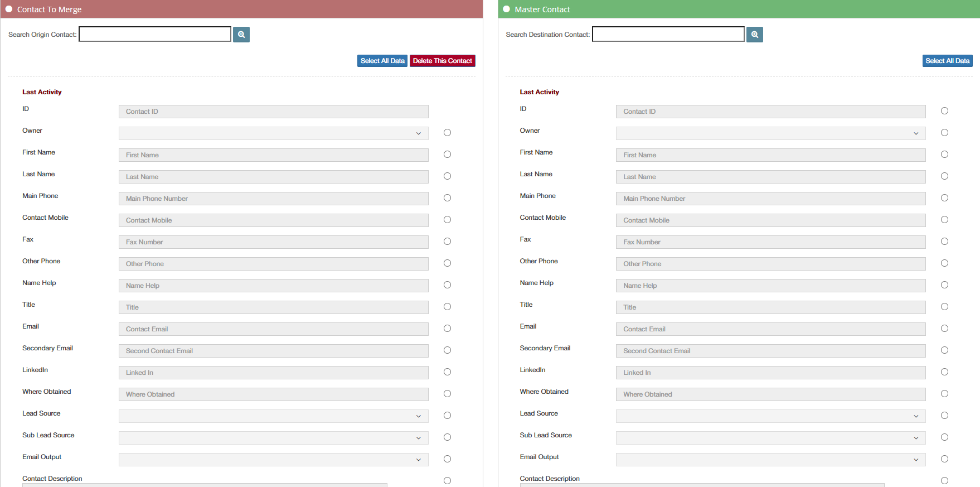
Task: Open Owner dropdown in Master Contact
Action: pyautogui.click(x=771, y=133)
